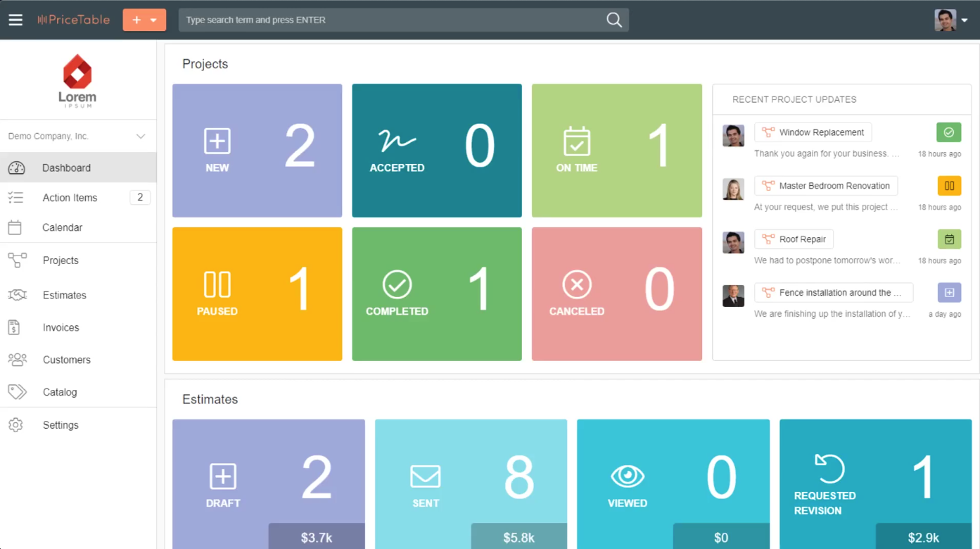This screenshot has width=980, height=549.
Task: Expand the Demo Company, Inc. dropdown
Action: (140, 136)
